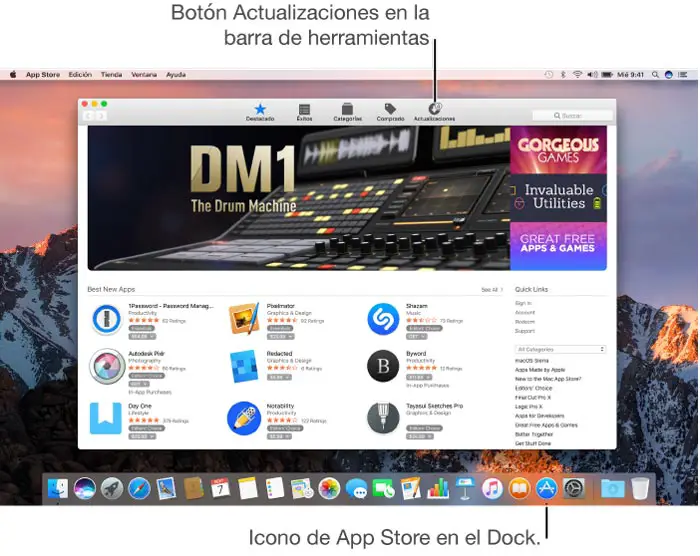This screenshot has height=556, width=700.
Task: Open the Edición menu
Action: point(80,75)
